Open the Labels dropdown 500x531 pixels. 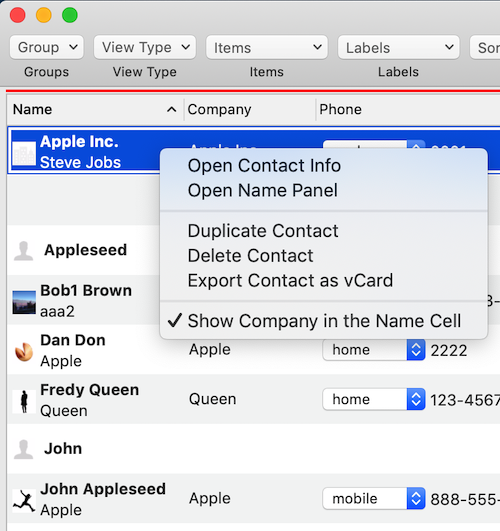click(399, 47)
